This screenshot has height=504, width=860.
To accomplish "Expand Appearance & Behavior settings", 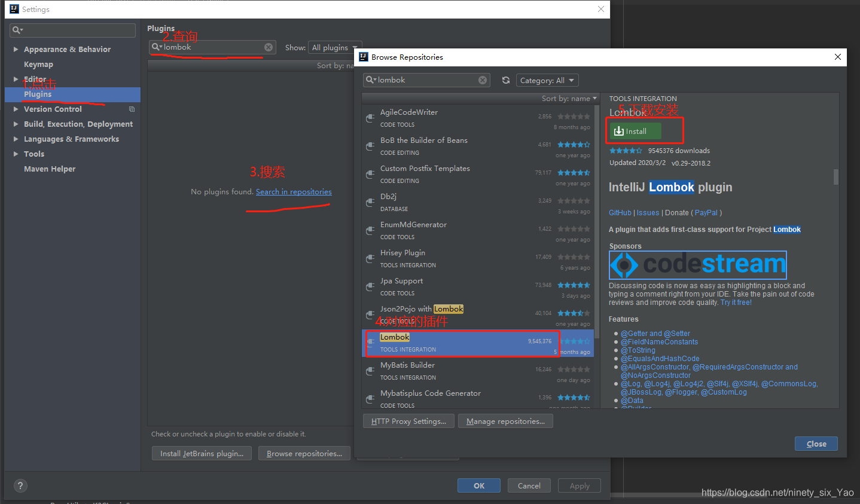I will [16, 49].
